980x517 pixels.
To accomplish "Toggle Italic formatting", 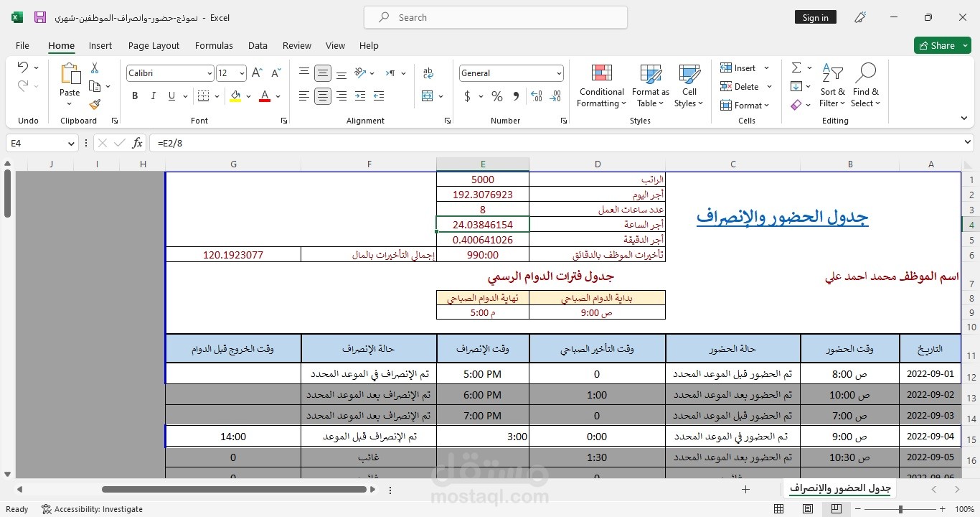I will point(154,96).
